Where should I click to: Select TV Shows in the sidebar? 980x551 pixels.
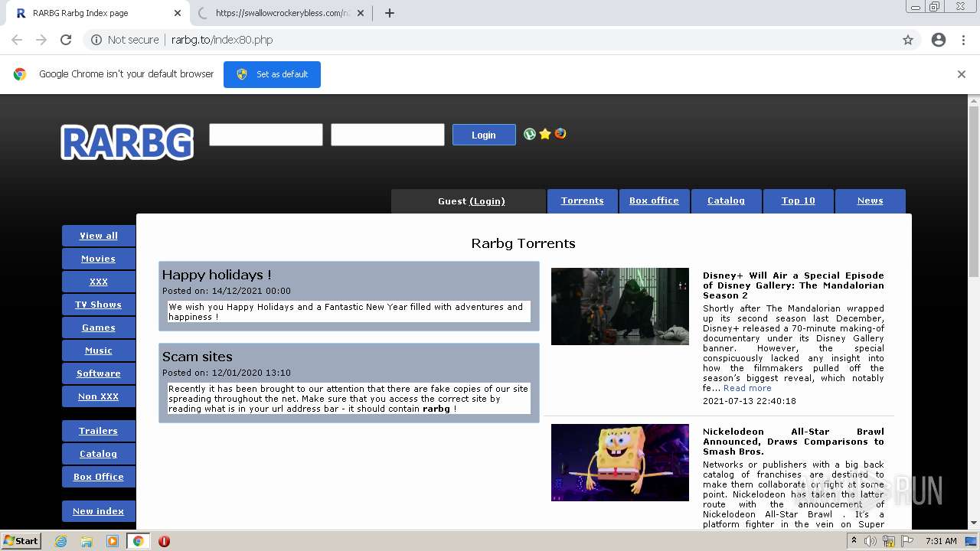[99, 305]
